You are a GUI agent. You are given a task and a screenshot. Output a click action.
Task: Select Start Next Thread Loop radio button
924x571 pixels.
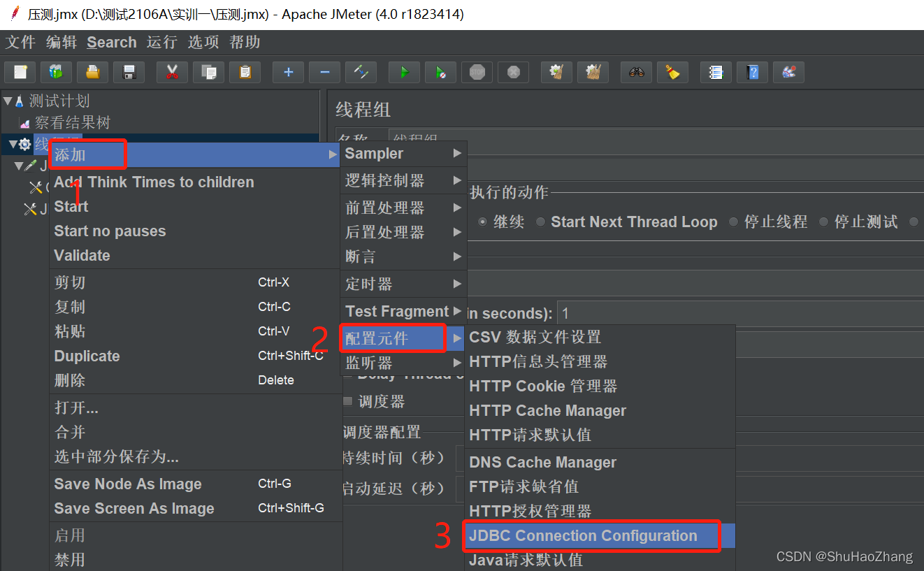tap(540, 222)
